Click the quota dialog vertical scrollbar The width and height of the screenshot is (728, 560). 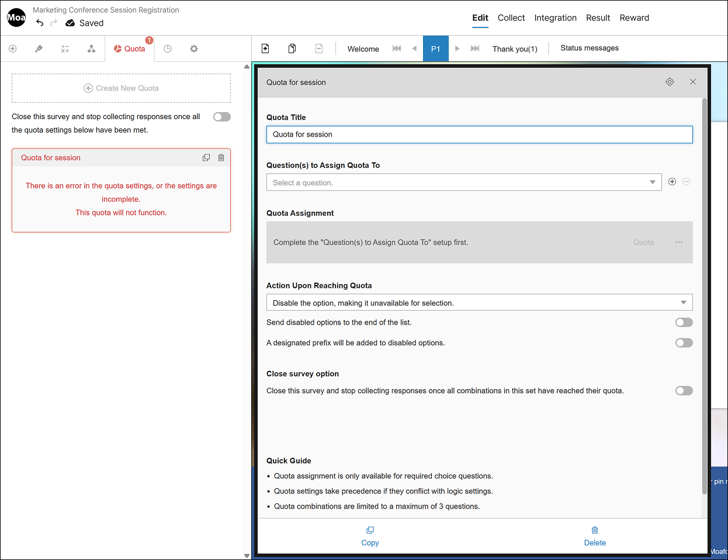click(705, 297)
